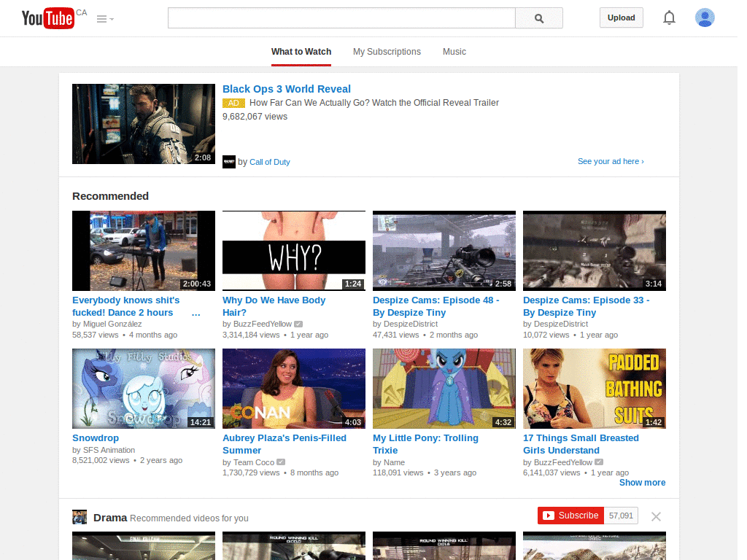Click the 57,091 subscriber count
The width and height of the screenshot is (747, 560).
coord(621,516)
